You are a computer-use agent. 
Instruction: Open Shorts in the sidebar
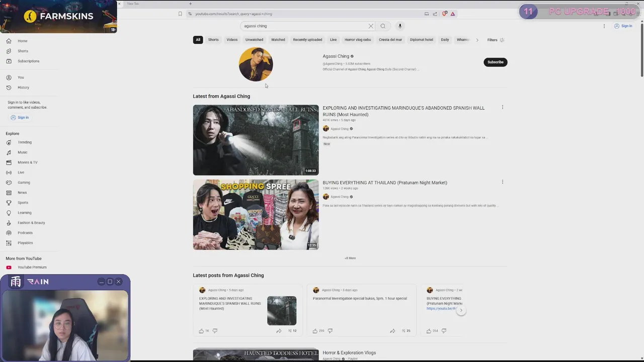pos(23,51)
